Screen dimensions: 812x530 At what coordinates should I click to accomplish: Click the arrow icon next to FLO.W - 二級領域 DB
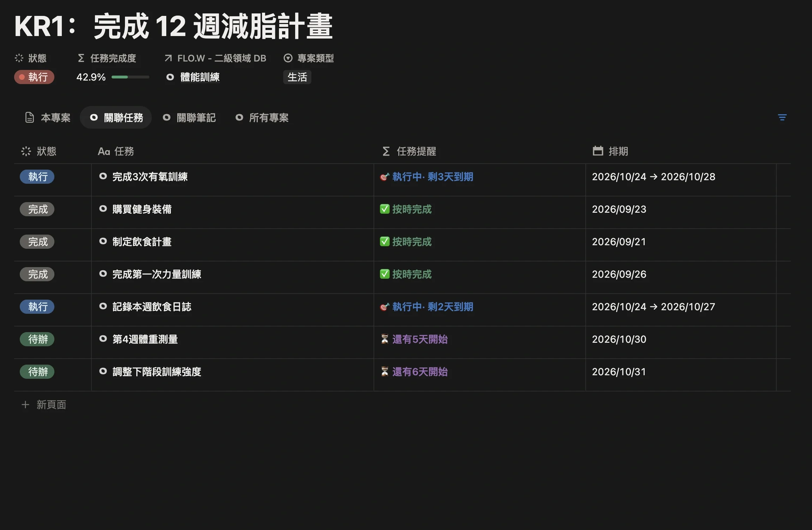[x=168, y=58]
